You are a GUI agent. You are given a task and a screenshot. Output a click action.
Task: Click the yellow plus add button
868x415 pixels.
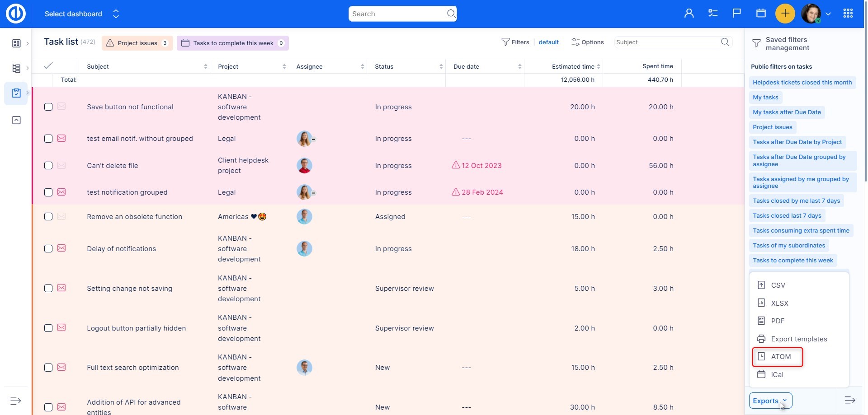(x=785, y=14)
